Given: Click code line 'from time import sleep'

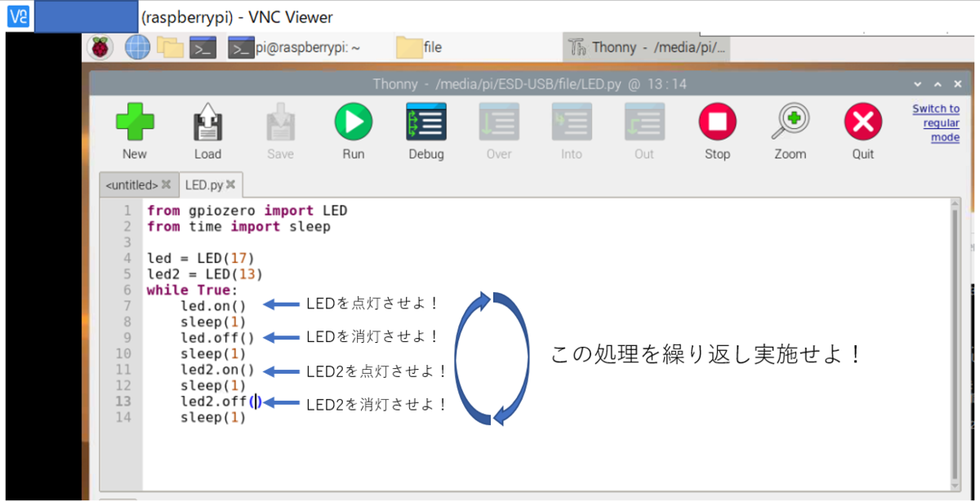Looking at the screenshot, I should coord(238,226).
